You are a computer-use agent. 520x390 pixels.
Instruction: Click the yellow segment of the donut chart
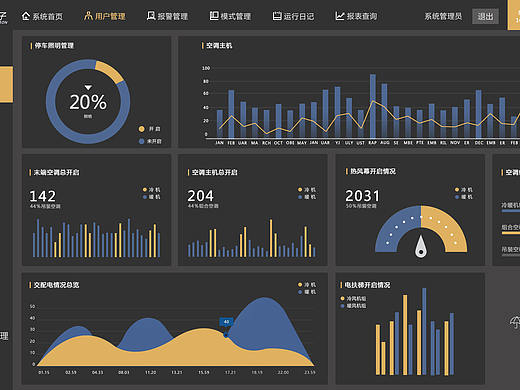pos(110,71)
